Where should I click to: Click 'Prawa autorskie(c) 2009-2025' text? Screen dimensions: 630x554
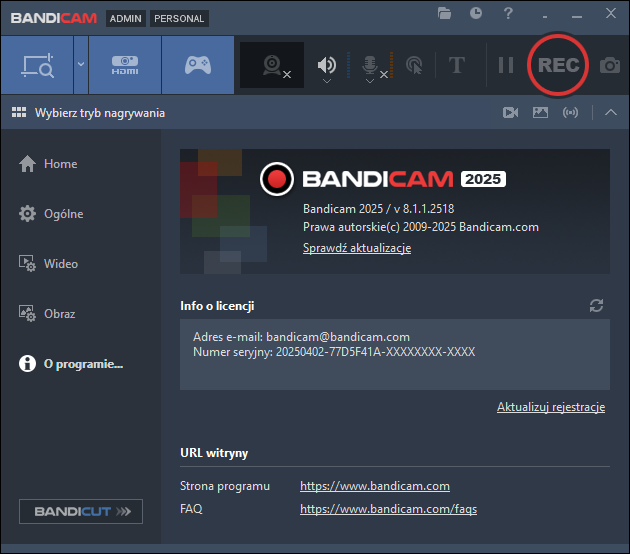coord(379,227)
